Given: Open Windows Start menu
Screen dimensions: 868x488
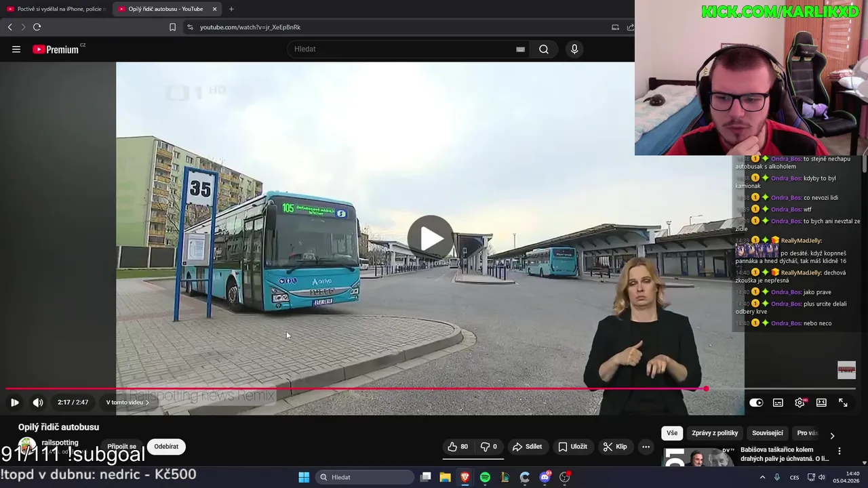Looking at the screenshot, I should (304, 477).
